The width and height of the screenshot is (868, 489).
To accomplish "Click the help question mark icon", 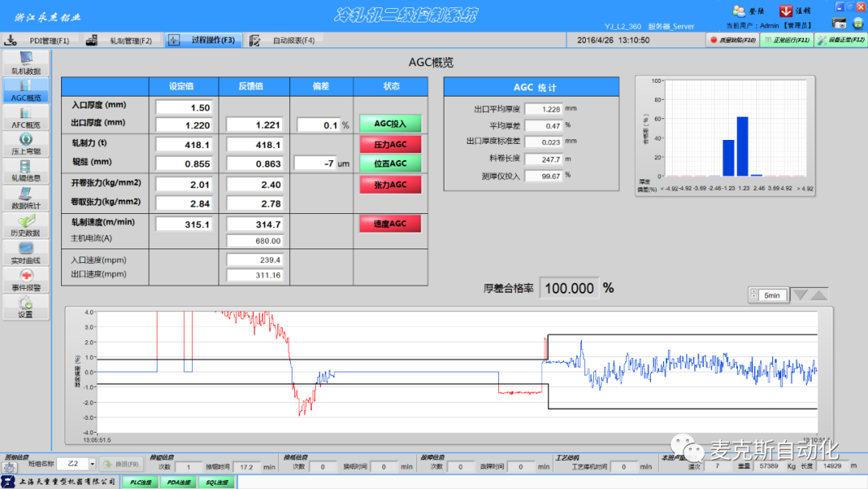I will coord(858,23).
